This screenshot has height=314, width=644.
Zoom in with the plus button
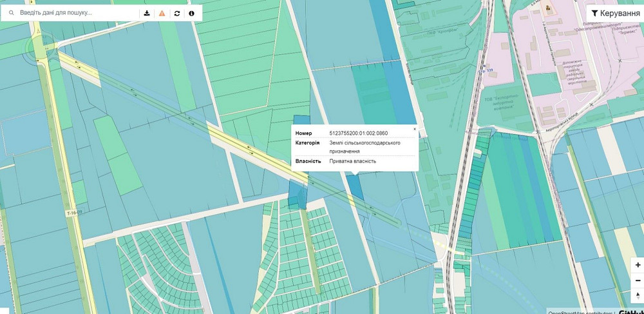[x=638, y=265]
